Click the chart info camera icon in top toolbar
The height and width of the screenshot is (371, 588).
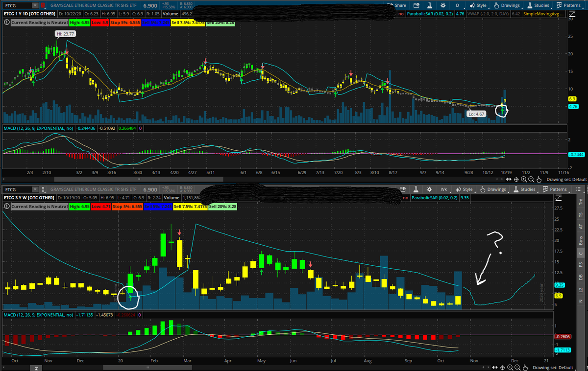(416, 5)
